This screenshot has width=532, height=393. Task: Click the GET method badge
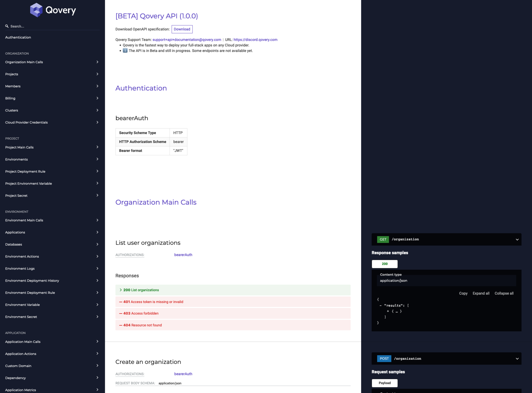pos(383,239)
